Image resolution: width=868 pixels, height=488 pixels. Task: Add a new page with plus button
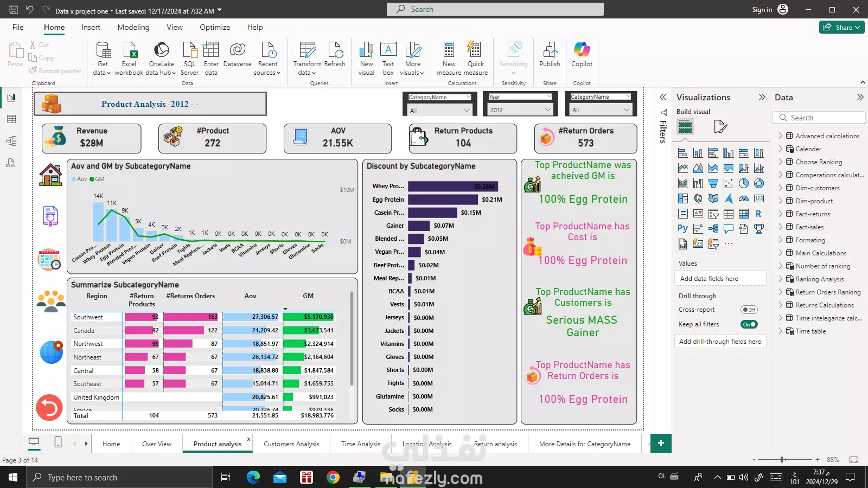tap(661, 443)
